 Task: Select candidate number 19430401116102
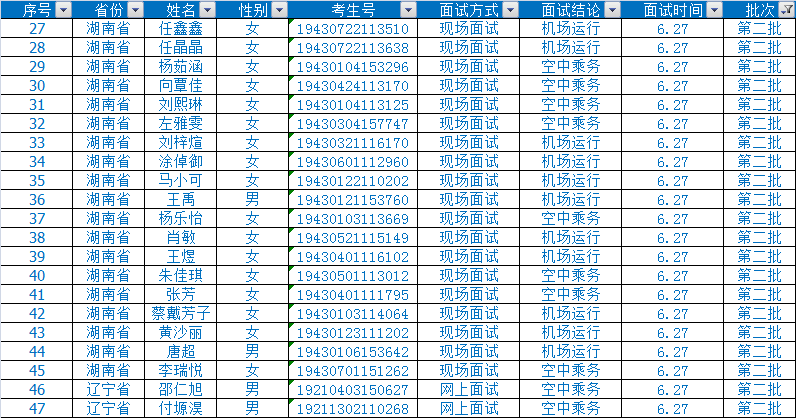click(353, 256)
